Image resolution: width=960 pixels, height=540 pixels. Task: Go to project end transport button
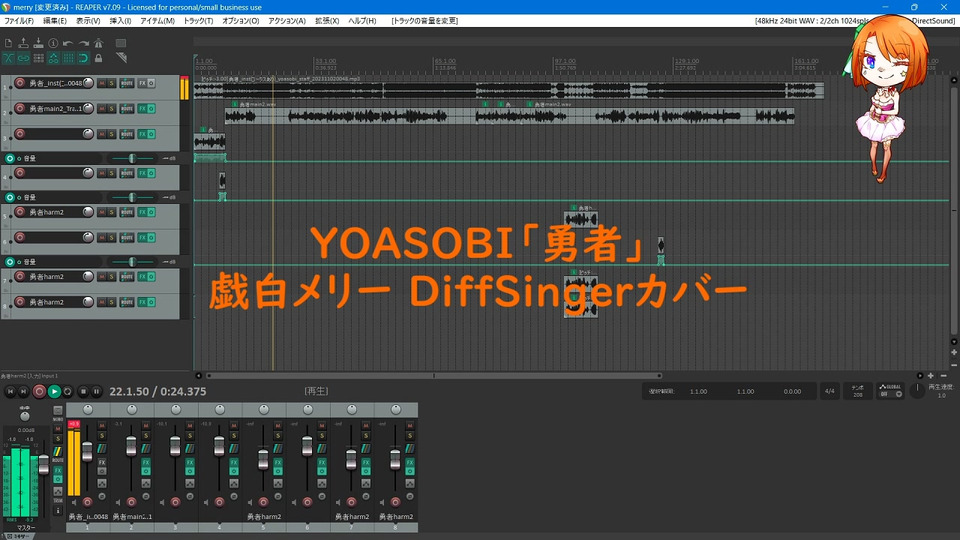pos(23,391)
